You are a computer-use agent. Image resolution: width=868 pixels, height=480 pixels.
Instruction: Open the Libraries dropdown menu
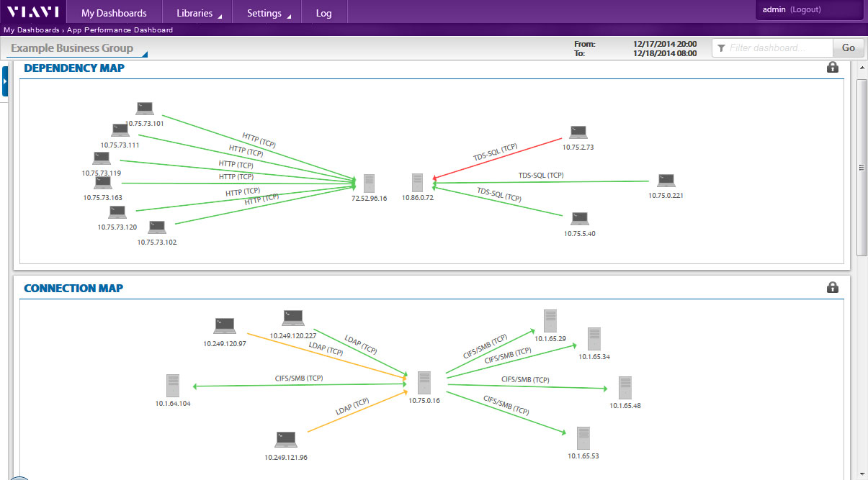(199, 13)
